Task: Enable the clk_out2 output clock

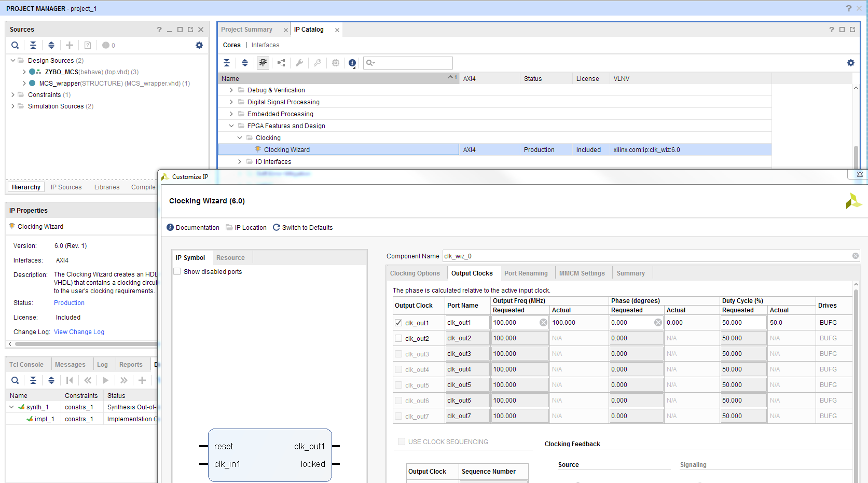Action: [398, 338]
